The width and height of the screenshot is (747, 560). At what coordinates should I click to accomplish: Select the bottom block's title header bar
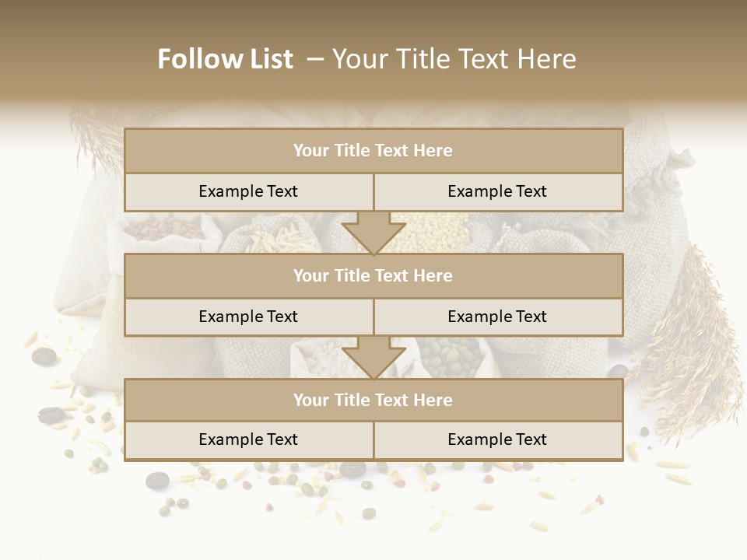(x=373, y=400)
